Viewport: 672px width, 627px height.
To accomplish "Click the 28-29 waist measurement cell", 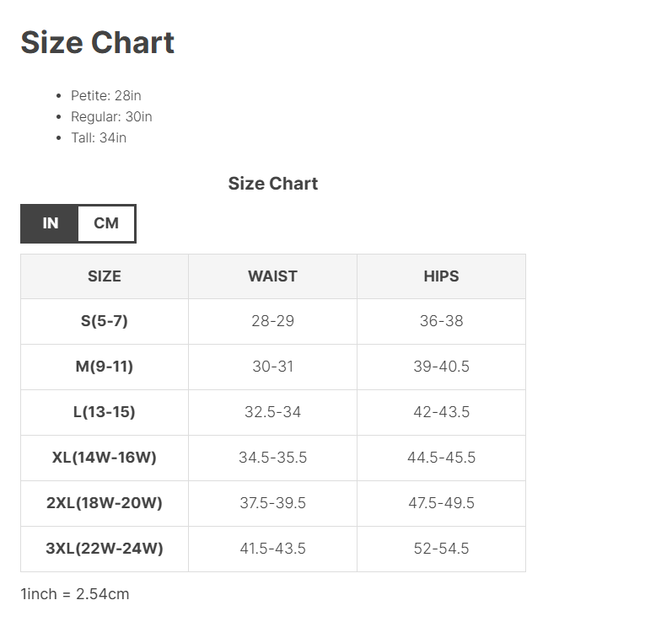I will (272, 321).
